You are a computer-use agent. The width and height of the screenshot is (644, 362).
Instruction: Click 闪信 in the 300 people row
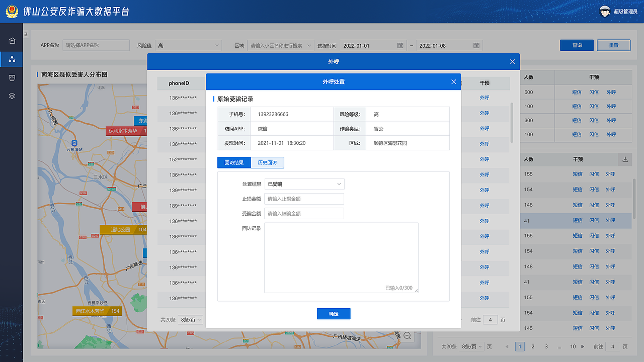(594, 121)
